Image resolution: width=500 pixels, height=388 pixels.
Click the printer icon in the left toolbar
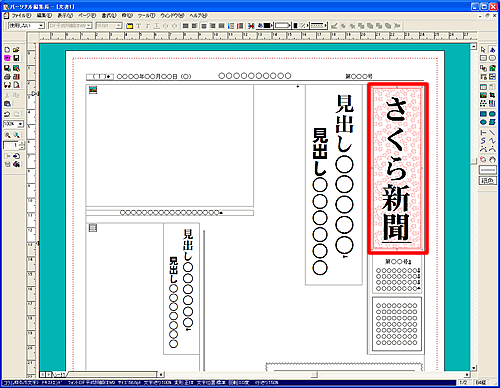pyautogui.click(x=7, y=77)
